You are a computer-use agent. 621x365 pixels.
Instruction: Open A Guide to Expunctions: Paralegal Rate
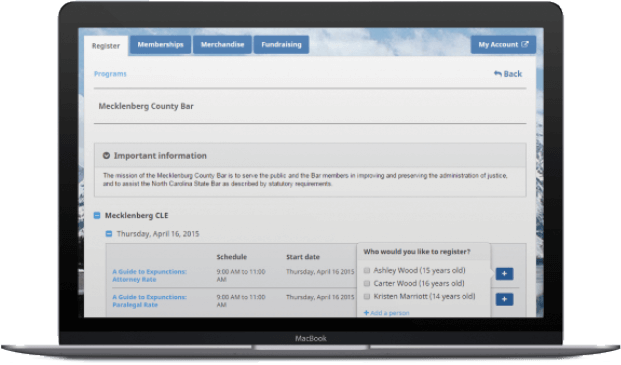(x=149, y=301)
